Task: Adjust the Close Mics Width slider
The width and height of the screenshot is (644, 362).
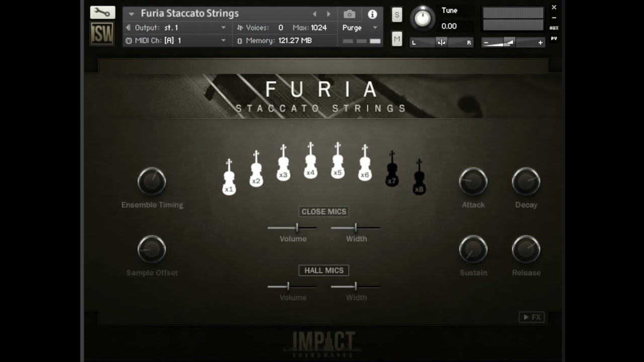Action: tap(356, 228)
